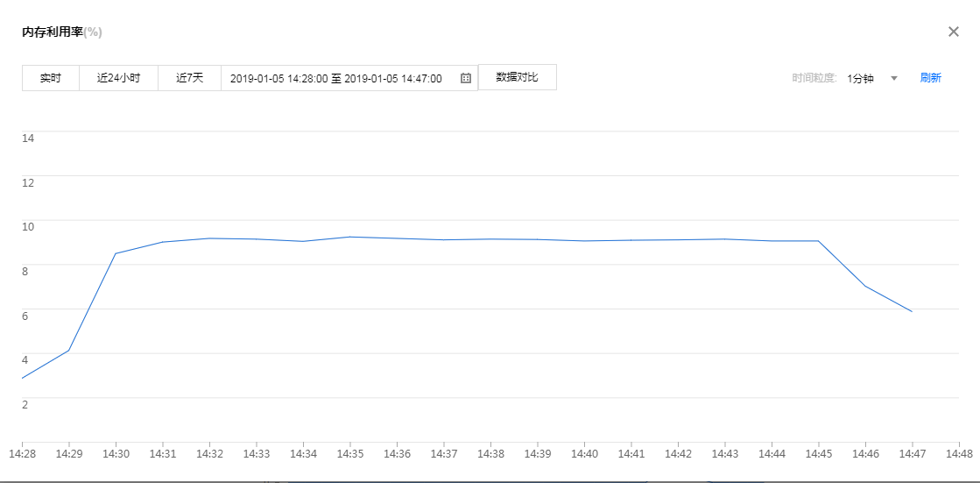Click the date range input field

coord(342,78)
